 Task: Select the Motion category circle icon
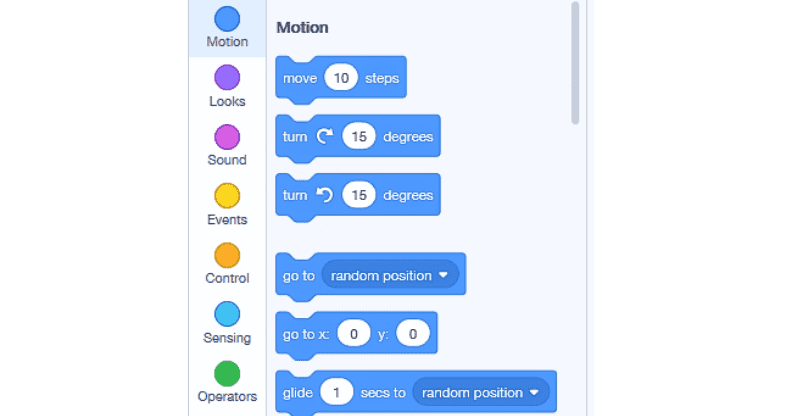[227, 19]
